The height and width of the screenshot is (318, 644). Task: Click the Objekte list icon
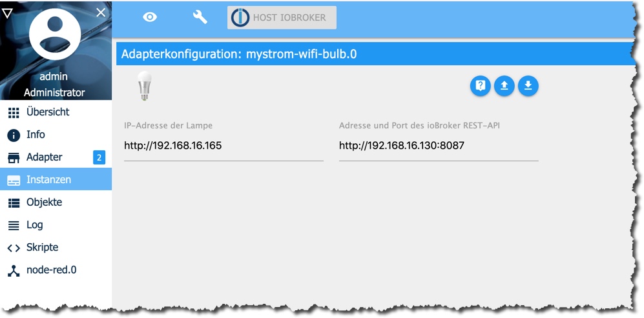[14, 203]
